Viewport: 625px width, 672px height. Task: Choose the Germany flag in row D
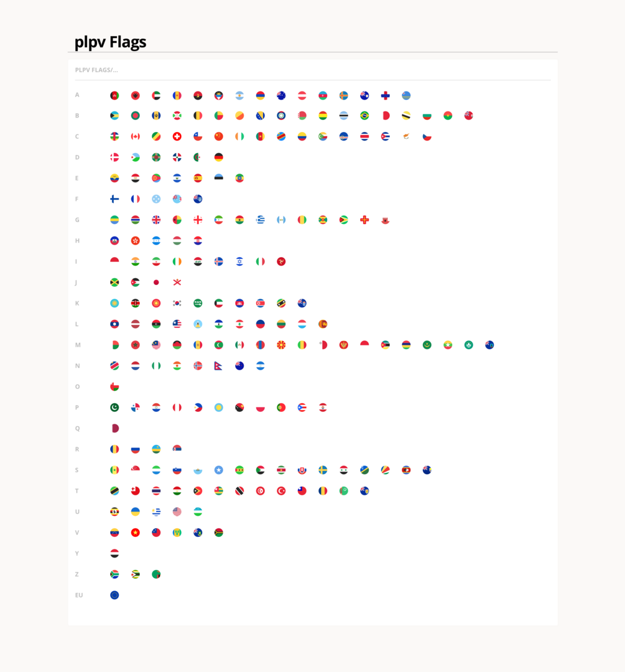[218, 157]
